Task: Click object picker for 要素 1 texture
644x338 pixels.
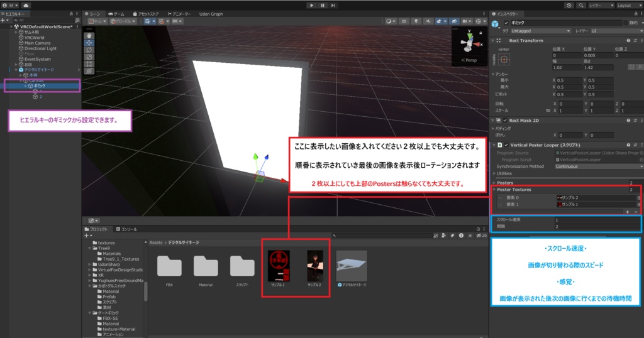Action: [639, 204]
